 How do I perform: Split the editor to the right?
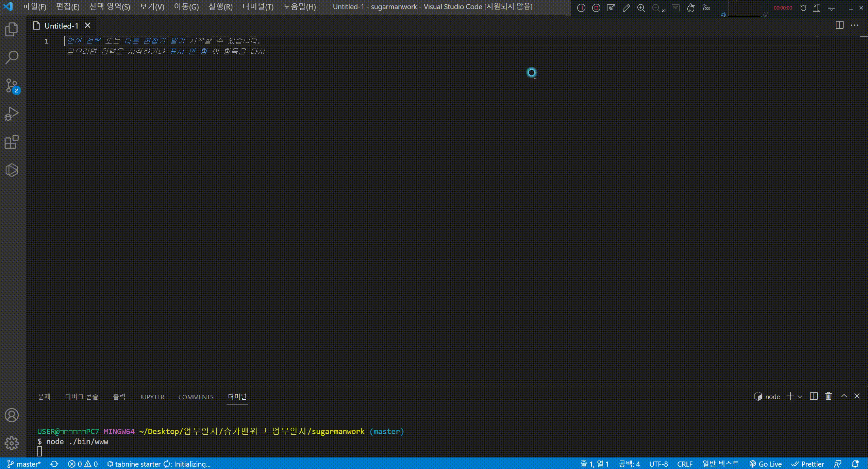(x=839, y=25)
